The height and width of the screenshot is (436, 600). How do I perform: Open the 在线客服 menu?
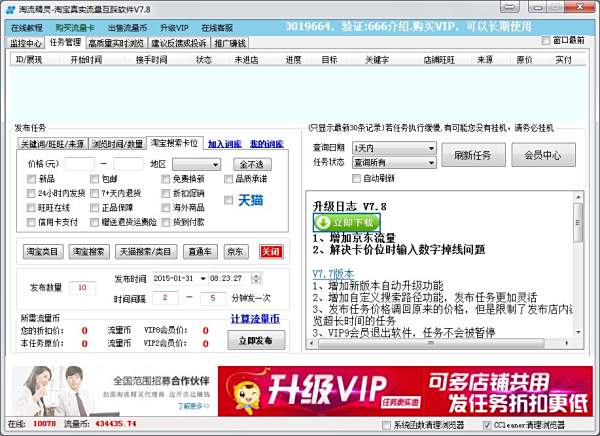217,28
